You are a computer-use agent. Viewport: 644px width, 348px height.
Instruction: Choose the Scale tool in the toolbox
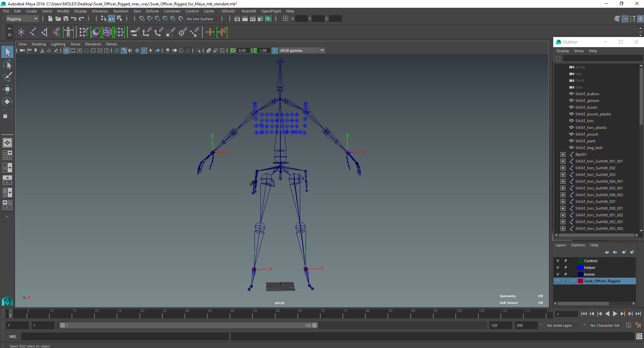pos(7,114)
